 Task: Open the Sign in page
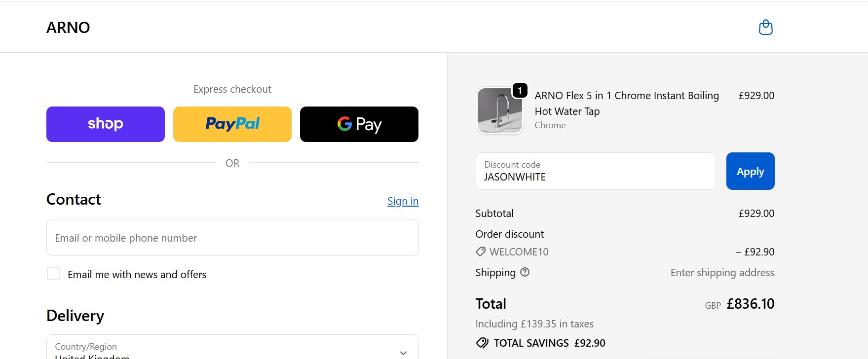[403, 201]
